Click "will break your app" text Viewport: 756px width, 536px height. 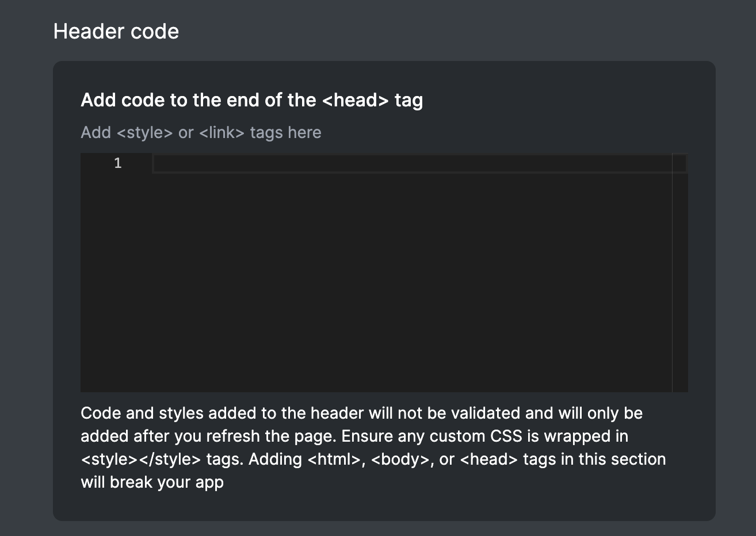pyautogui.click(x=152, y=483)
